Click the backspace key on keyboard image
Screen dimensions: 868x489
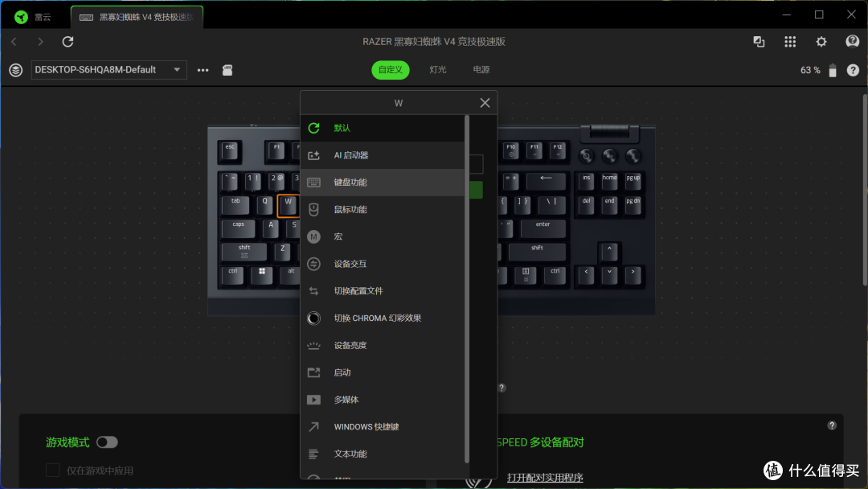point(546,181)
